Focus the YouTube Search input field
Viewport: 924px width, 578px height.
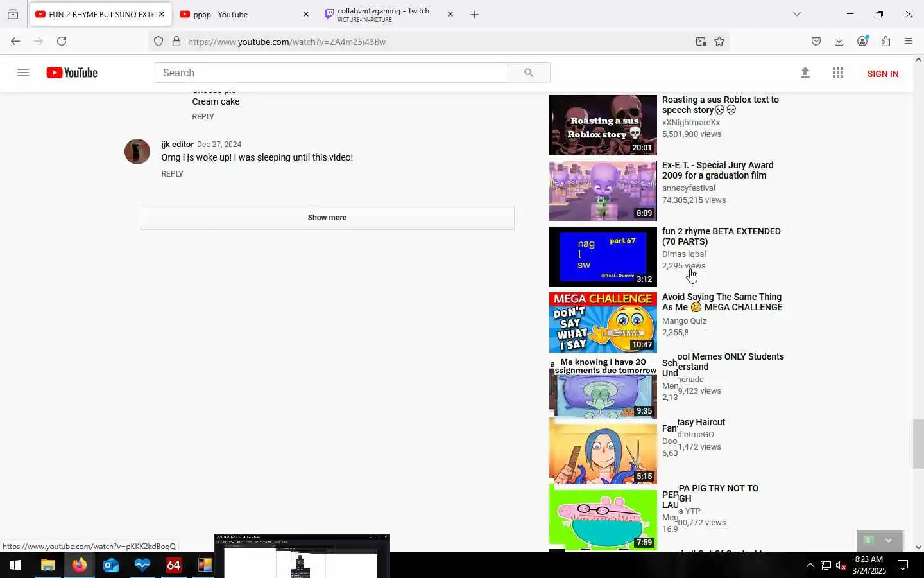point(331,73)
